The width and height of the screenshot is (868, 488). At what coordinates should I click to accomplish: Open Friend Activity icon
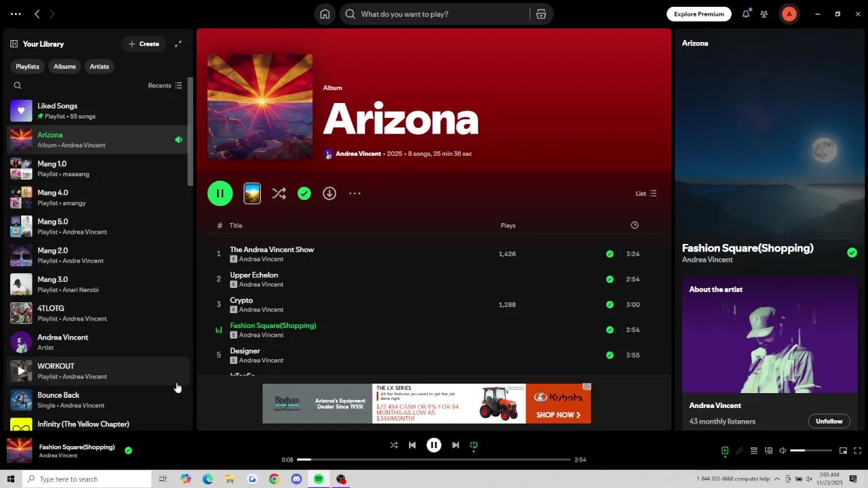(x=764, y=14)
